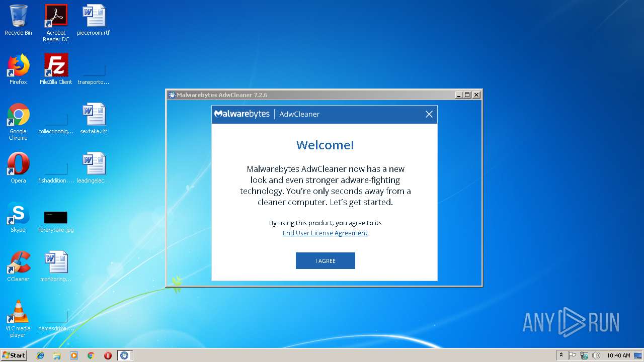The height and width of the screenshot is (362, 644).
Task: Click the Malwarebytes logo in the dialog header
Action: 242,114
